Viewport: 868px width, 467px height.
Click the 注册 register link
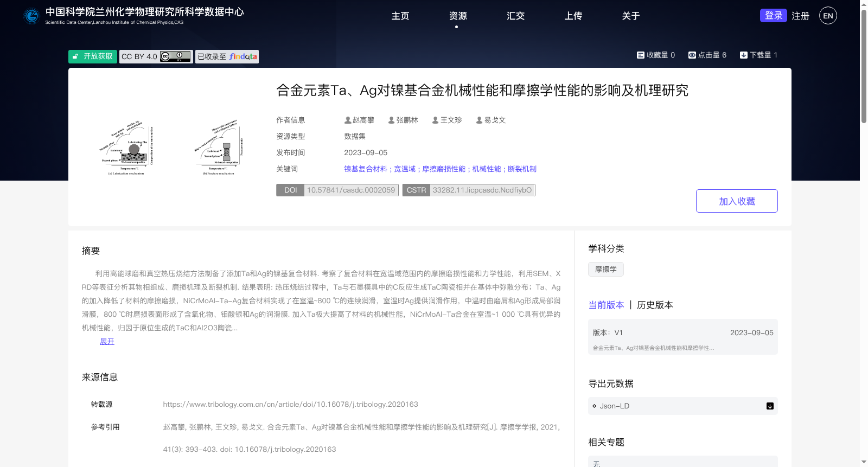pos(800,16)
